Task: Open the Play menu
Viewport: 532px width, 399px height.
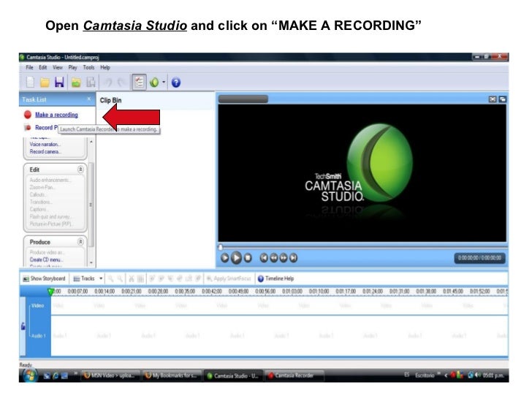Action: click(72, 67)
